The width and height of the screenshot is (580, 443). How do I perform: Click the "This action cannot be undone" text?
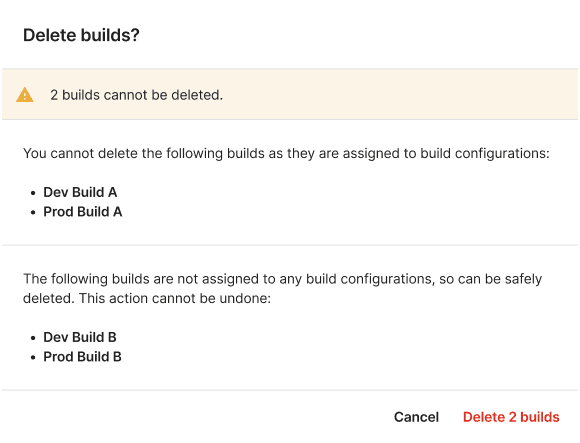pos(173,298)
